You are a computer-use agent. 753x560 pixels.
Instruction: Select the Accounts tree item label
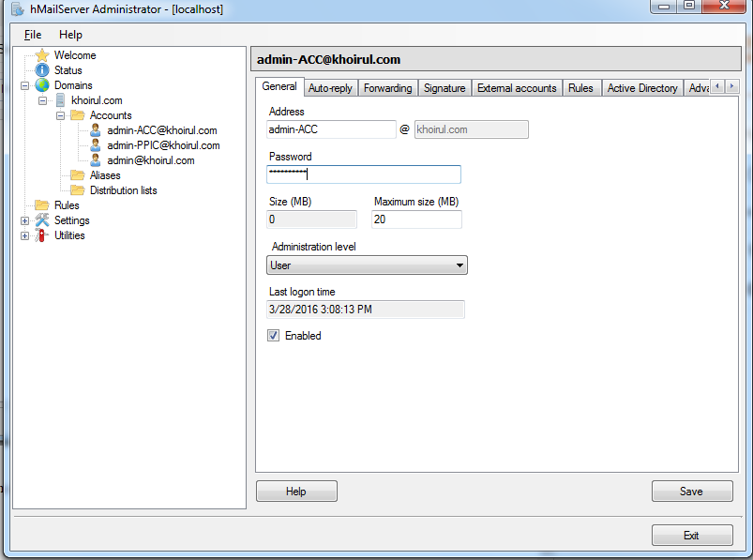point(111,115)
